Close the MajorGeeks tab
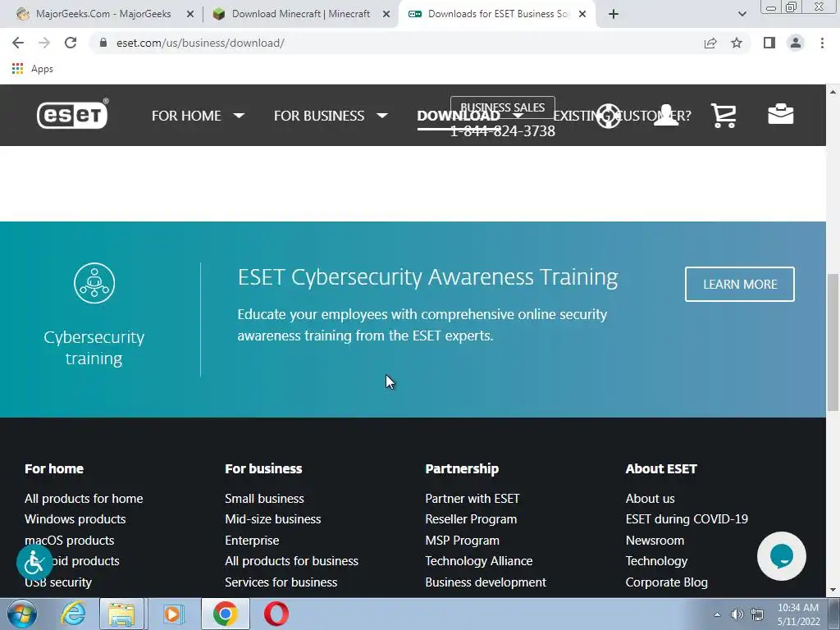This screenshot has width=840, height=630. [x=189, y=15]
